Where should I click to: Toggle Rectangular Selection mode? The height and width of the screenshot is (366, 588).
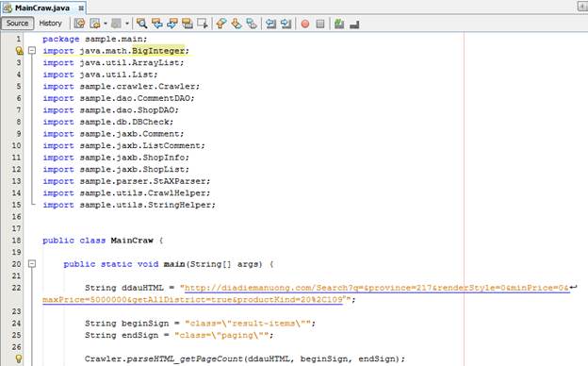(203, 24)
